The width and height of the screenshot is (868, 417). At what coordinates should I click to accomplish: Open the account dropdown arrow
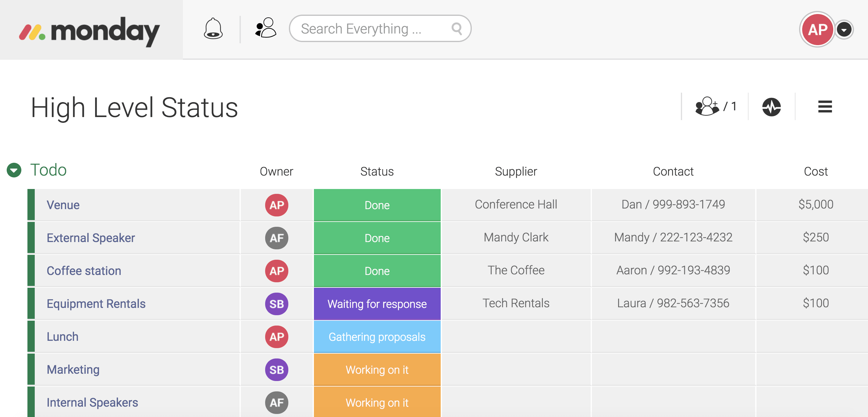[844, 30]
